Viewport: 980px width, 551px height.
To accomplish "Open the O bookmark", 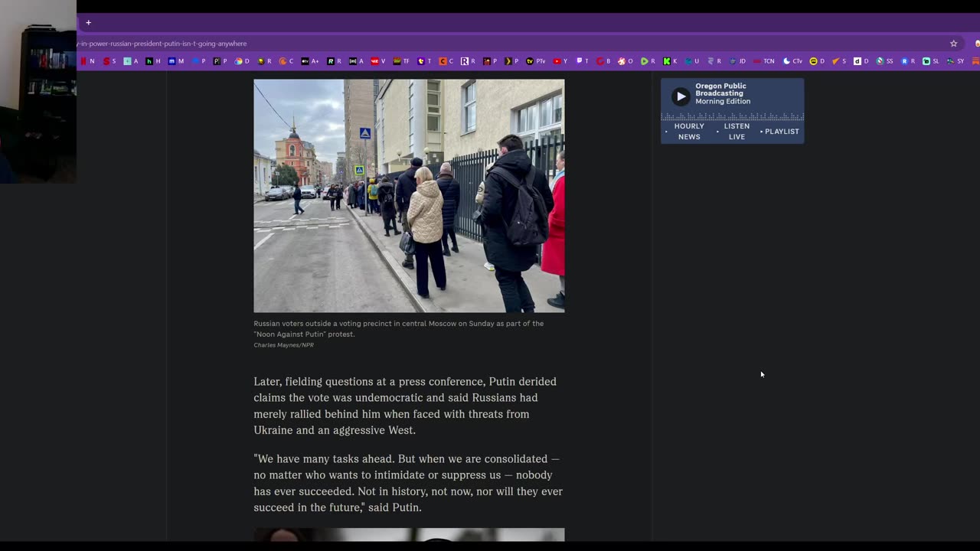I will (626, 61).
